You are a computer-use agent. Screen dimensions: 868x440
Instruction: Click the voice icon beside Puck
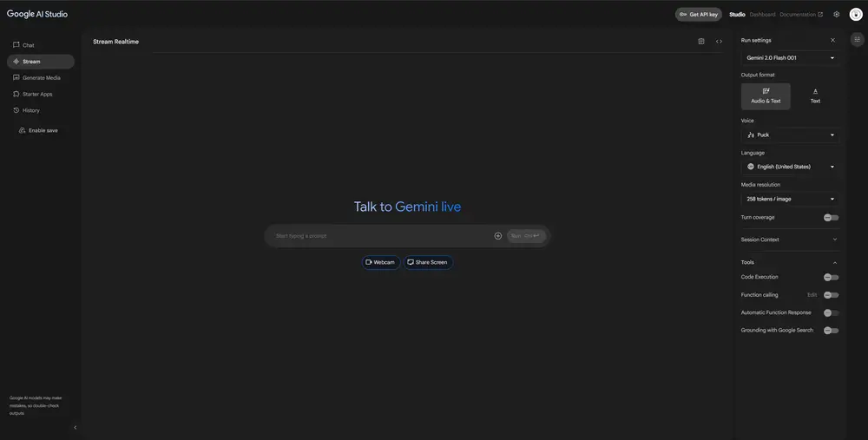(751, 135)
